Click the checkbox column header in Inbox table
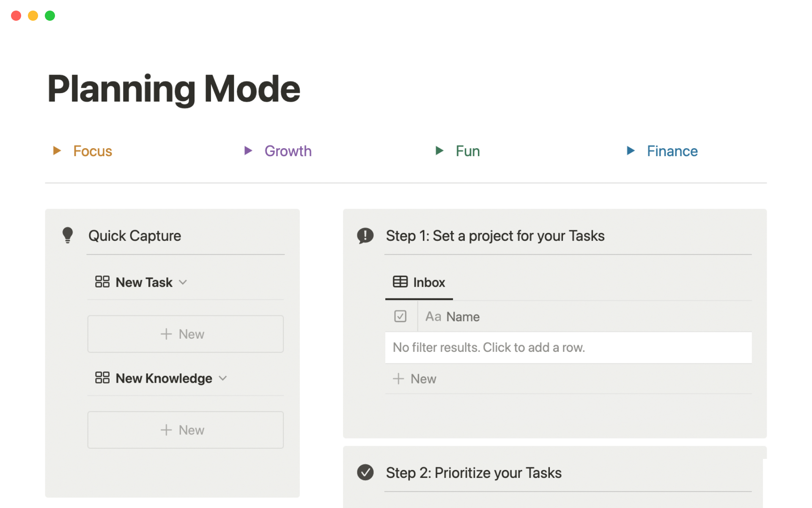The height and width of the screenshot is (508, 812). click(400, 316)
